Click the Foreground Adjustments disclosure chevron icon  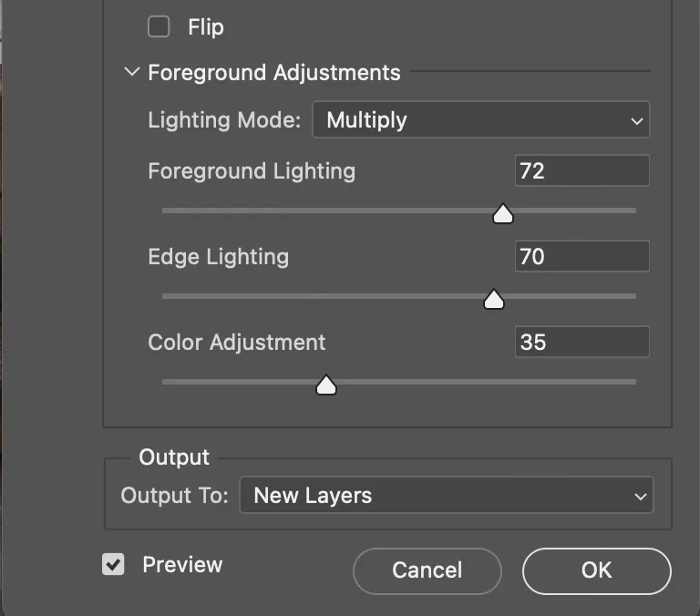pyautogui.click(x=132, y=72)
